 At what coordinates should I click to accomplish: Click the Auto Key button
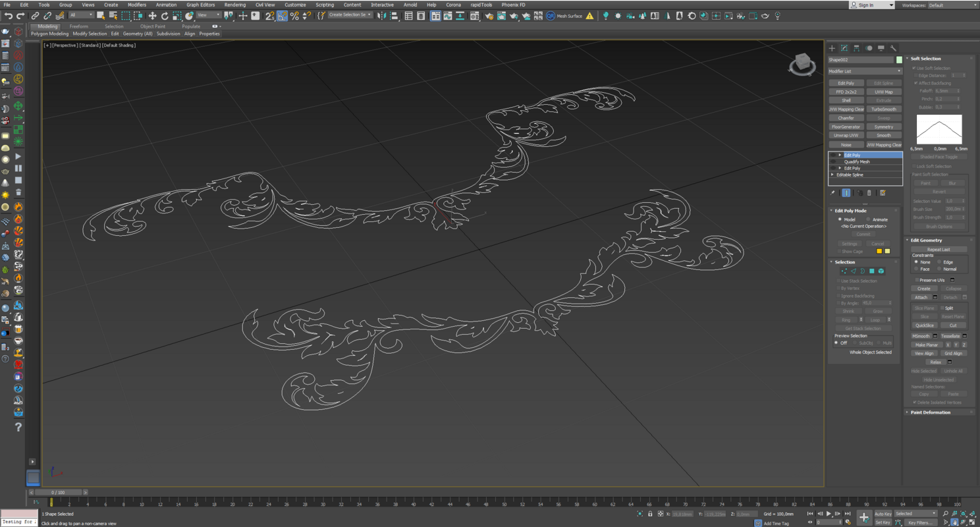pyautogui.click(x=883, y=514)
